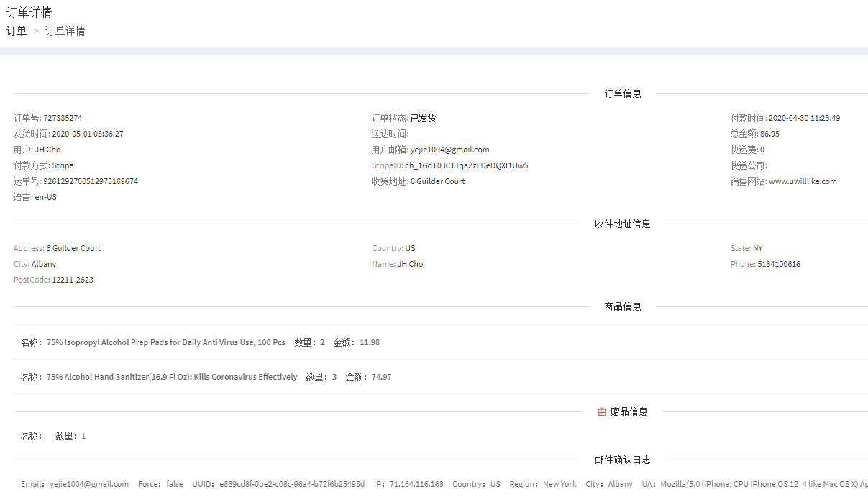Viewport: 868px width, 502px height.
Task: Click the 订单信息 section header
Action: pyautogui.click(x=623, y=93)
